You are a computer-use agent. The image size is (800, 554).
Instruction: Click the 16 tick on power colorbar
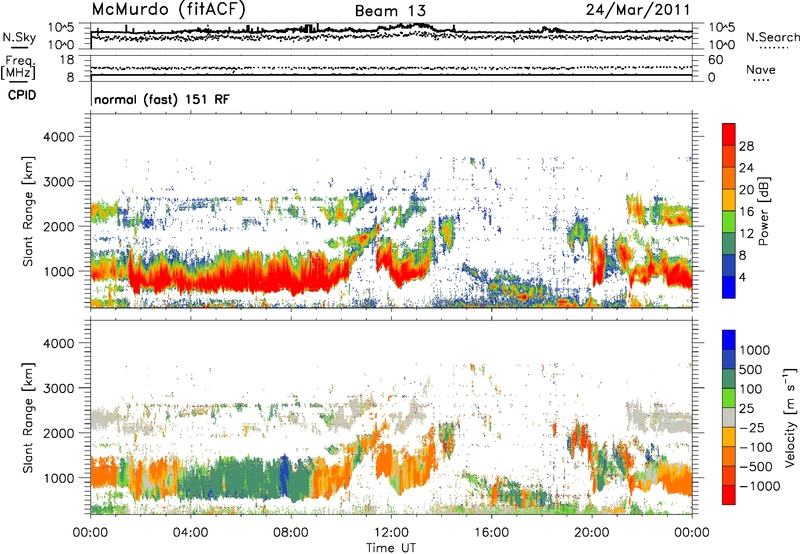[746, 212]
